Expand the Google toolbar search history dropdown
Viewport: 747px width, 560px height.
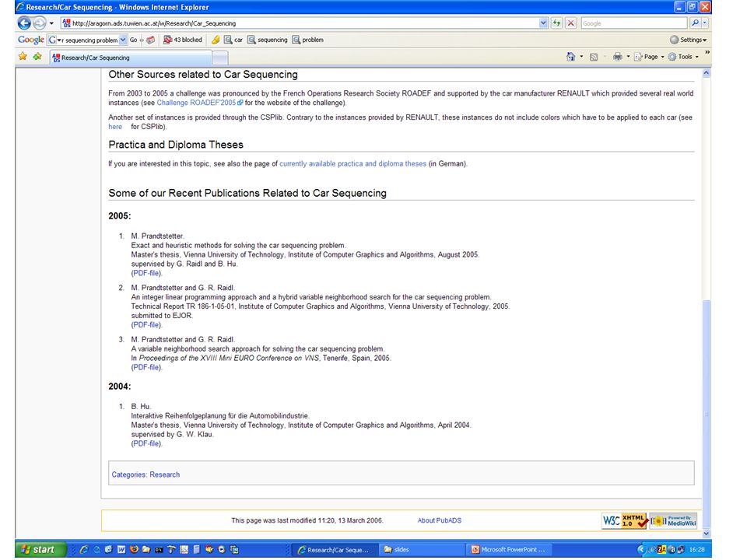point(124,40)
